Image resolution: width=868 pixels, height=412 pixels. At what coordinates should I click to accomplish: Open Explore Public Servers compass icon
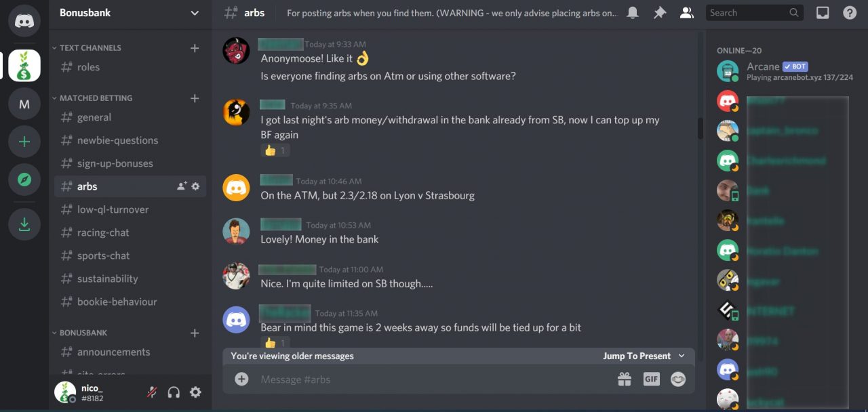(24, 180)
